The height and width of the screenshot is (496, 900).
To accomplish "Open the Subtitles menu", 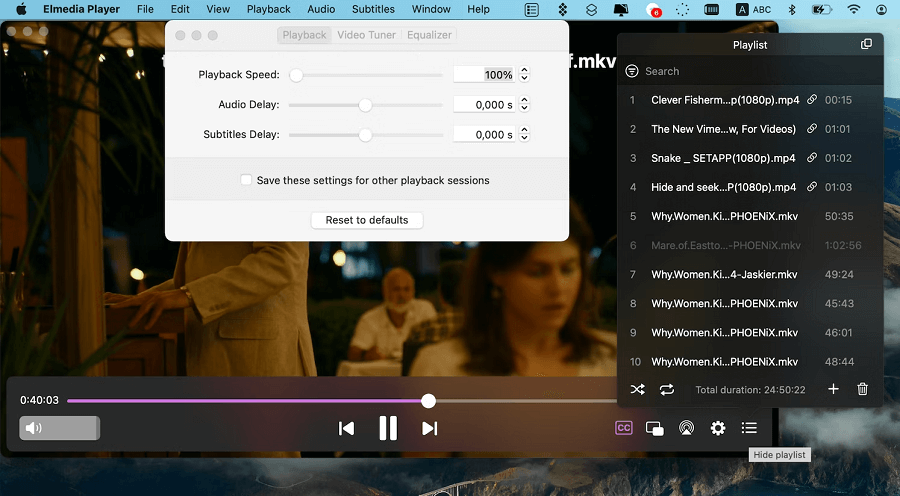I will [373, 9].
